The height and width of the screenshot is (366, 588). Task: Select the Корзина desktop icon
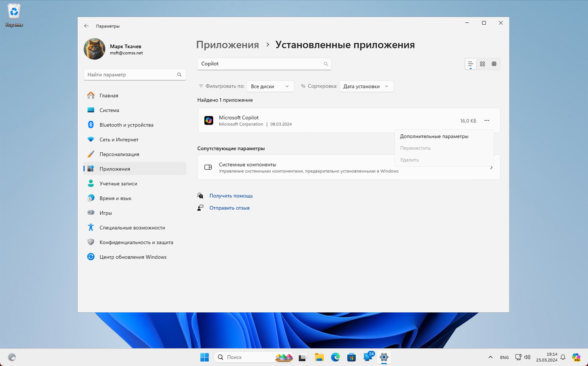coord(14,15)
